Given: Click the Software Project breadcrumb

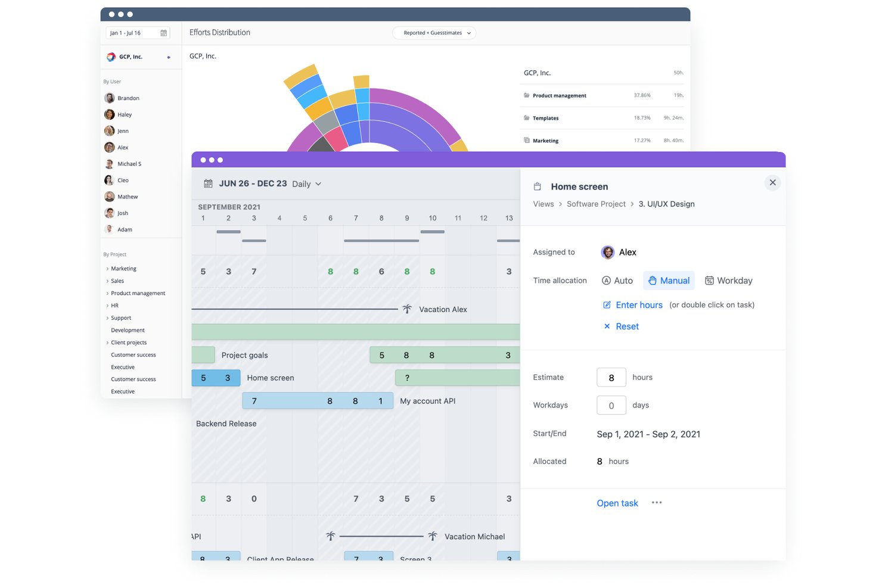Looking at the screenshot, I should (596, 204).
